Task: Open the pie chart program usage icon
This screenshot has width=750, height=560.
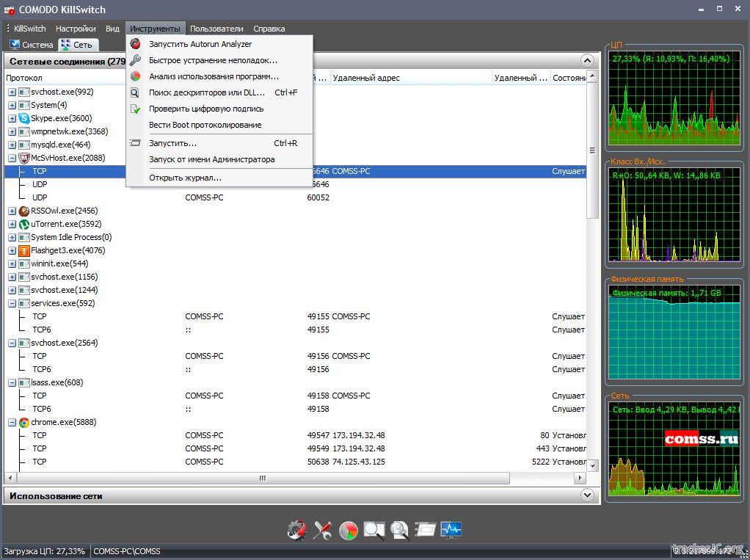Action: tap(349, 530)
